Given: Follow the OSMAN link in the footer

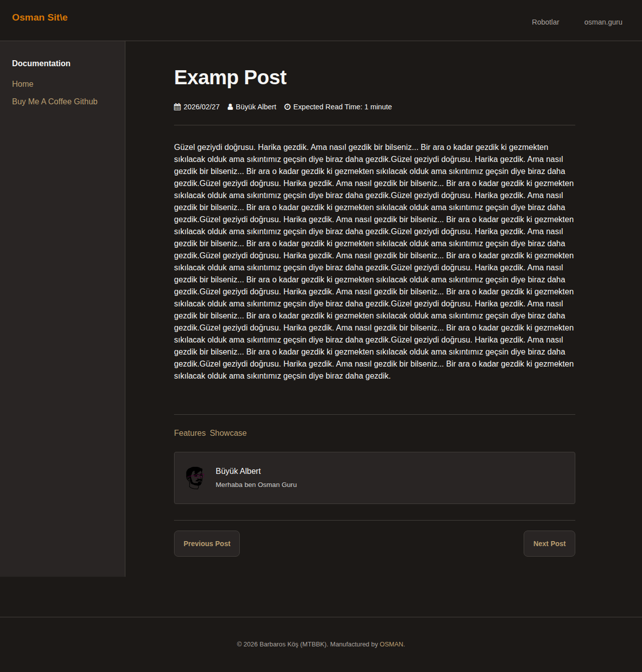Looking at the screenshot, I should pyautogui.click(x=391, y=644).
